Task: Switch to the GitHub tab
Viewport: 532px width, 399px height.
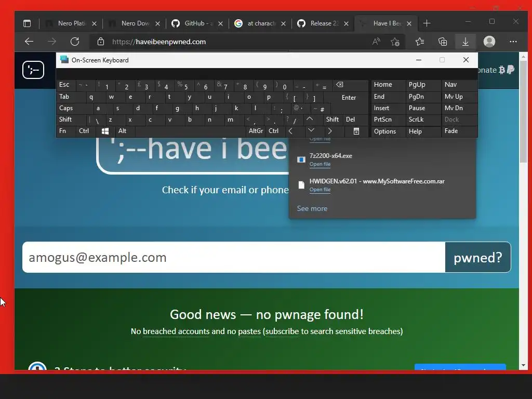Action: tap(197, 23)
